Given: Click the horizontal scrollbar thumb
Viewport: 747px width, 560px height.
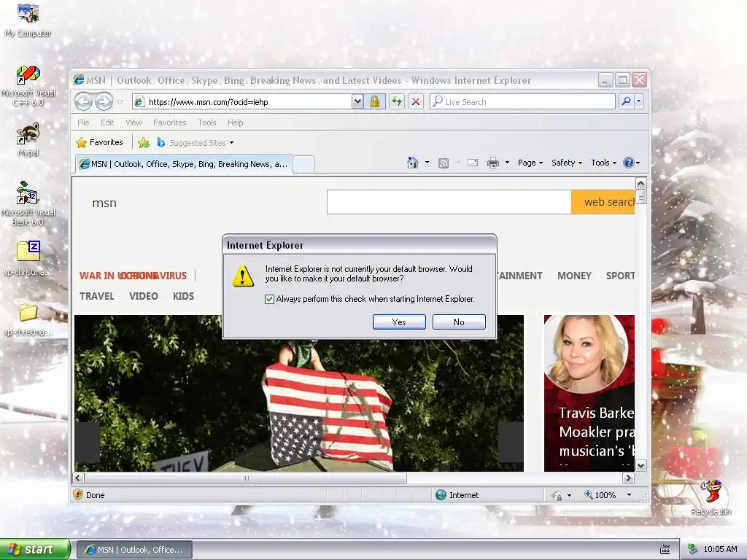Looking at the screenshot, I should [x=246, y=478].
